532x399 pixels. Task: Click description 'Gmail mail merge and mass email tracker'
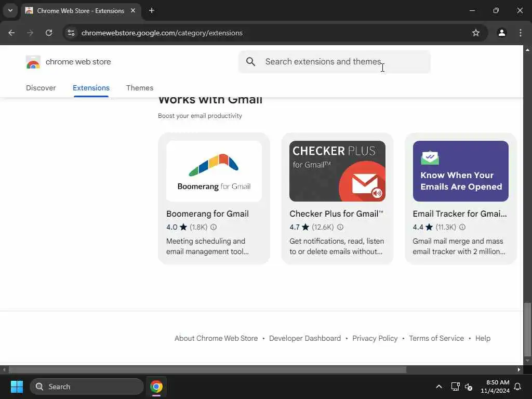[x=459, y=246]
